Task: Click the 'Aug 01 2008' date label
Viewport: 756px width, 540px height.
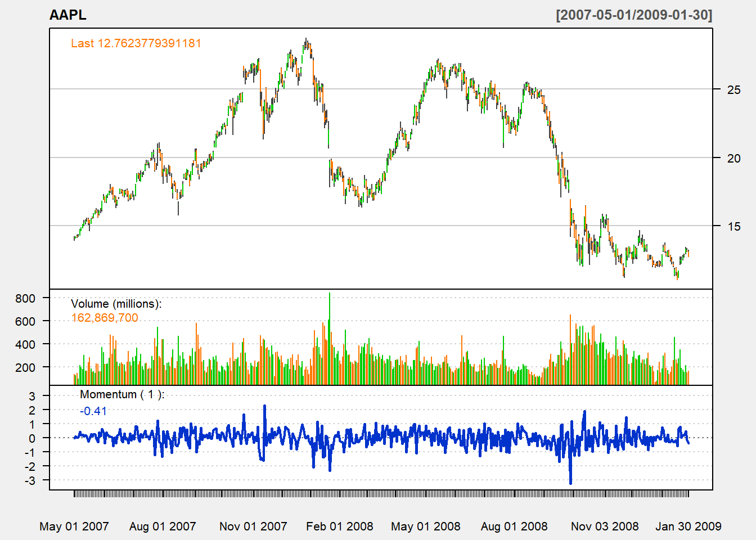Action: click(514, 526)
